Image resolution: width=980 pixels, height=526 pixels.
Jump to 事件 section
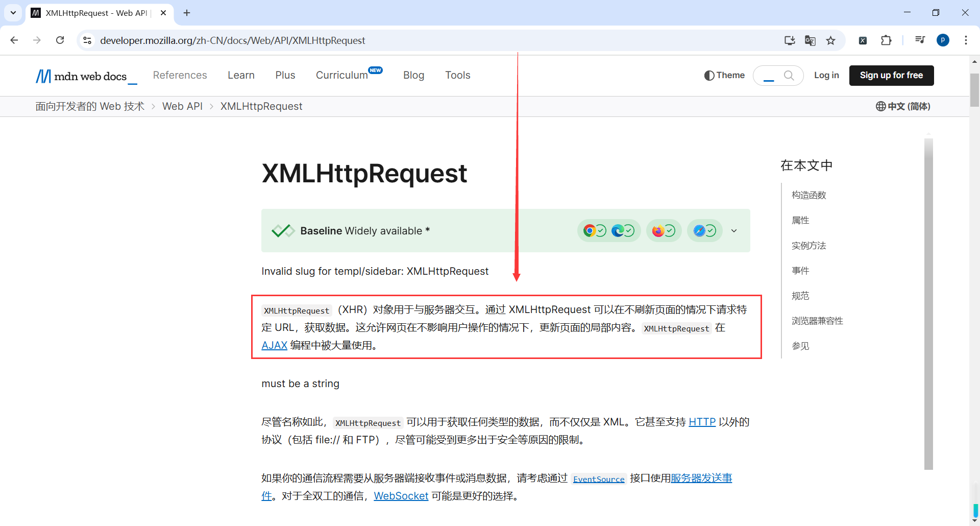click(800, 271)
